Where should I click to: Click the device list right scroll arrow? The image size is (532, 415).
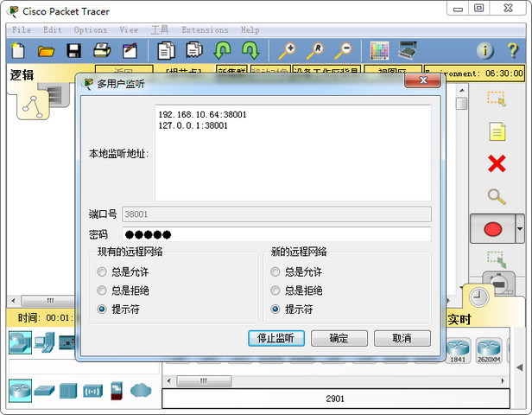click(503, 380)
